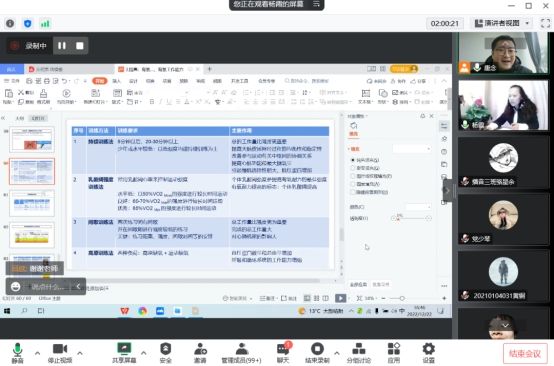Select picture or texture fill radio option

pyautogui.click(x=353, y=176)
